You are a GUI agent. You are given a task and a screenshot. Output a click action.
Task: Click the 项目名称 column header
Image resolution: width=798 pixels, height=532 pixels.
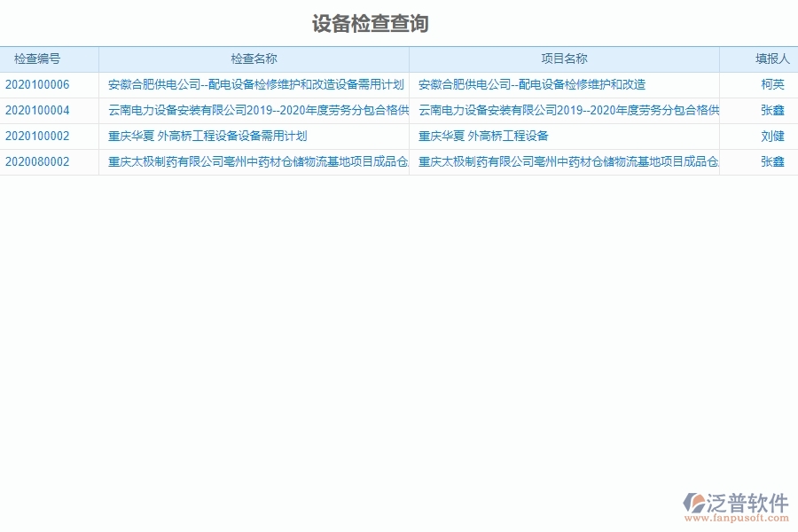[565, 59]
